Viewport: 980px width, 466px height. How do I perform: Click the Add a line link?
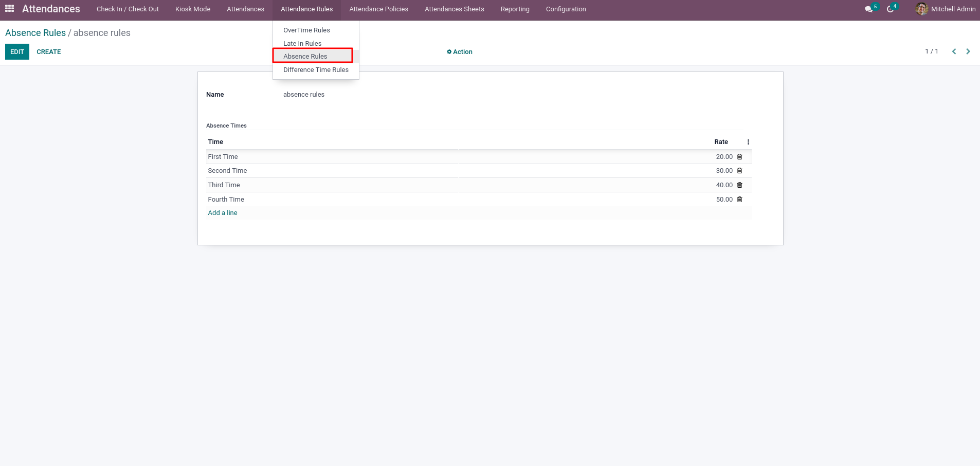[223, 213]
